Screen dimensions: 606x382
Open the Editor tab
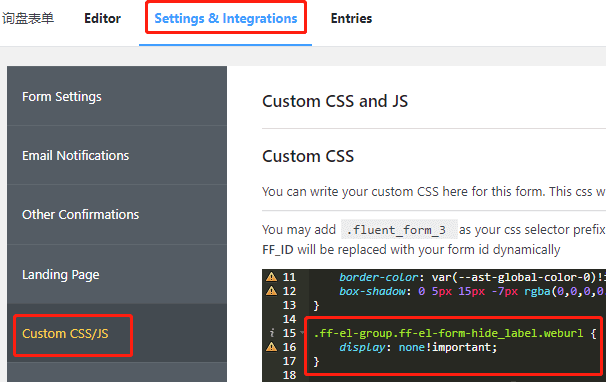(x=102, y=19)
